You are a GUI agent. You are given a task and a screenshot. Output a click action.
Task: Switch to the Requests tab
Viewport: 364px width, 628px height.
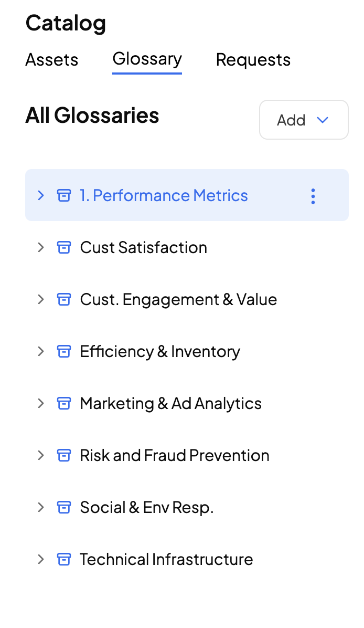[253, 59]
